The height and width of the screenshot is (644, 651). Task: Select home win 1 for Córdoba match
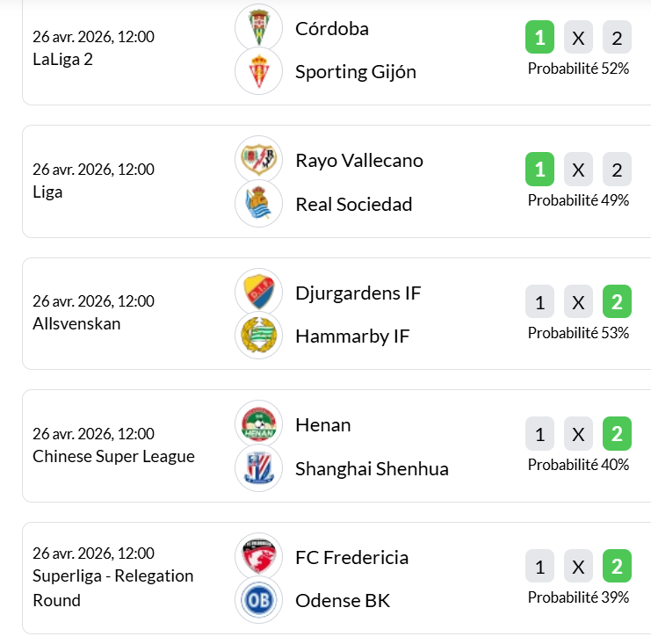coord(539,38)
